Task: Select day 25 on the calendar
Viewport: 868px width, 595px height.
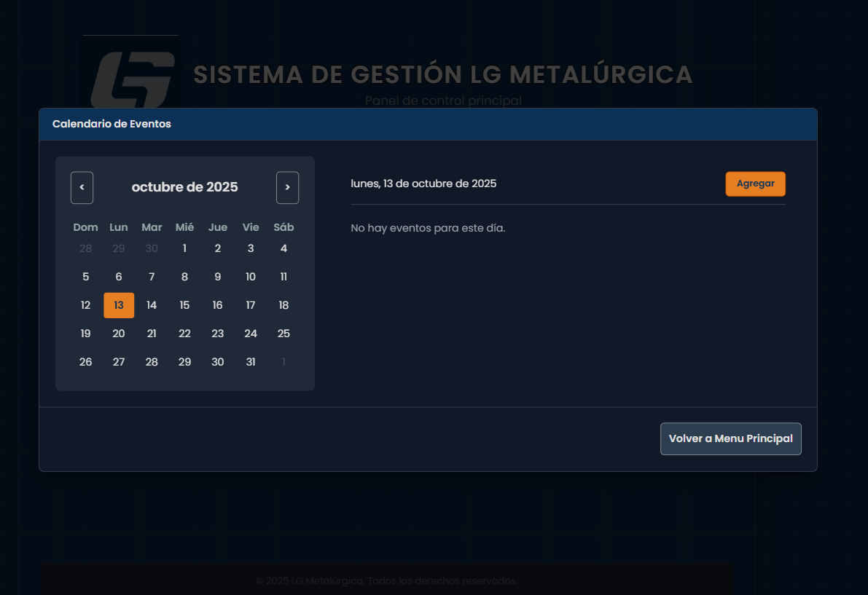Action: click(284, 334)
